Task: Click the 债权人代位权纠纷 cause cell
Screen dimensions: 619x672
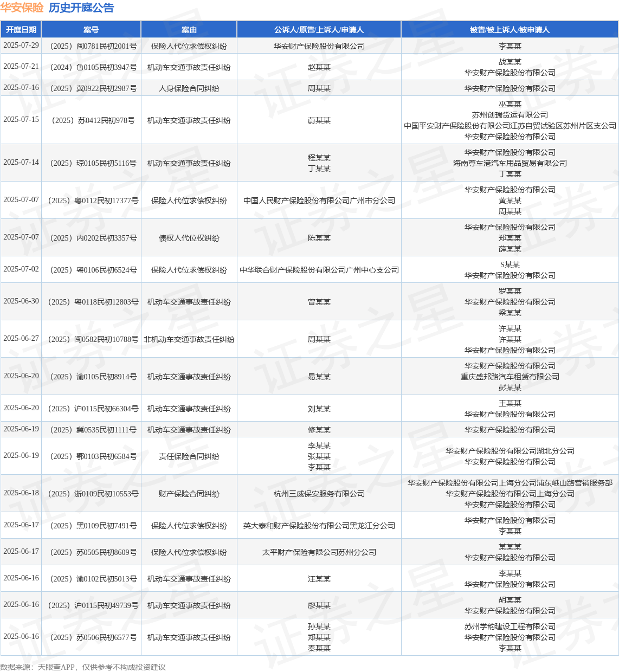Action: (x=189, y=238)
